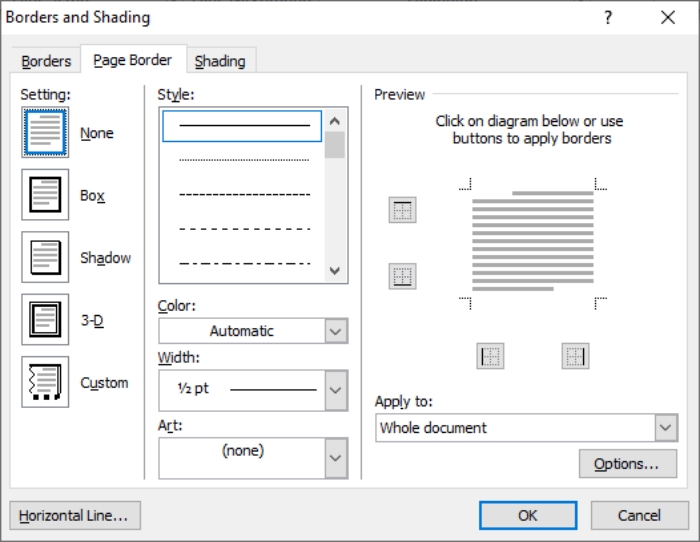Select the 3-D border setting icon

coord(45,320)
